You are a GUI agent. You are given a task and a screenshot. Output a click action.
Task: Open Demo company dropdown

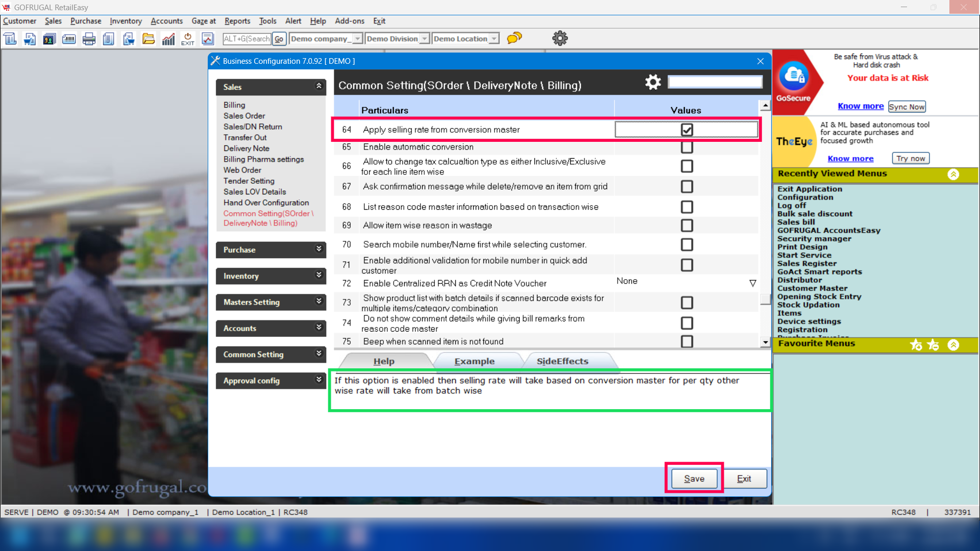(x=357, y=39)
